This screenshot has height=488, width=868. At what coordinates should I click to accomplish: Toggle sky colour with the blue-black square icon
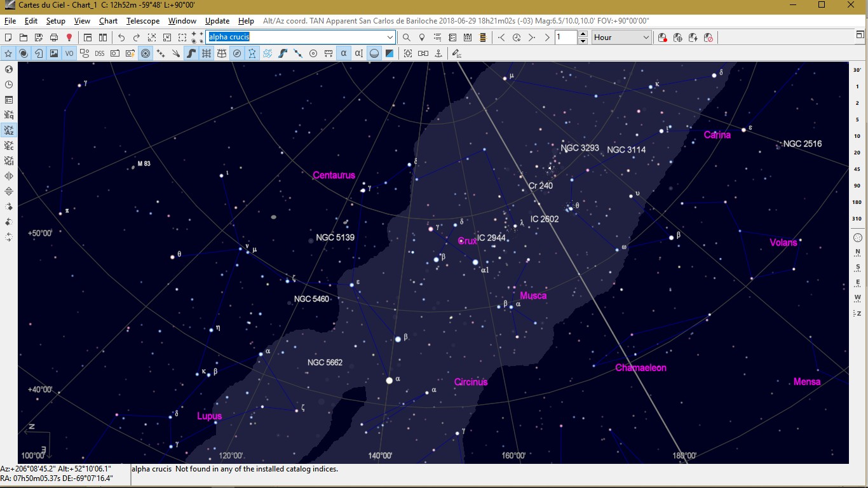click(x=390, y=53)
